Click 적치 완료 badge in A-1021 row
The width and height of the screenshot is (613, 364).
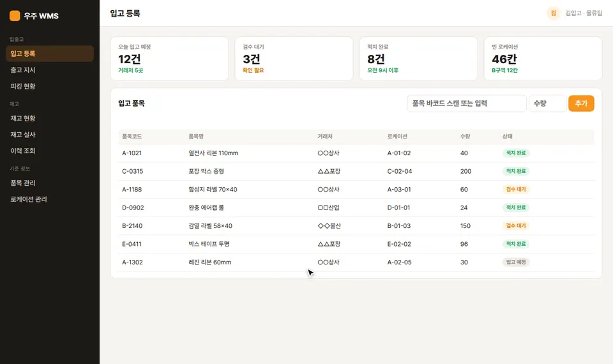[516, 153]
